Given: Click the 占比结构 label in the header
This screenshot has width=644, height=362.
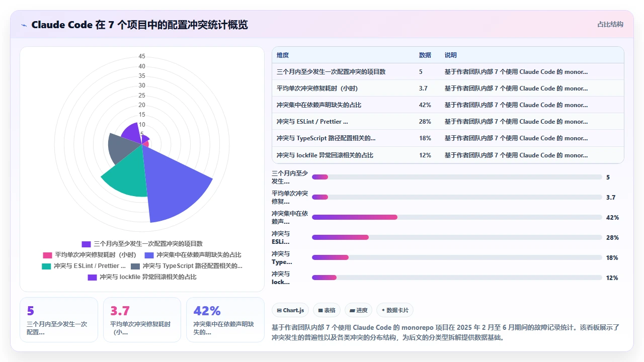Looking at the screenshot, I should point(610,24).
